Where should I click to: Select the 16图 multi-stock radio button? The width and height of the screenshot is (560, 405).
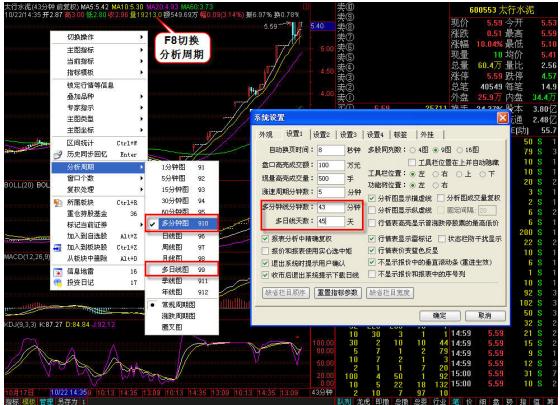[460, 150]
